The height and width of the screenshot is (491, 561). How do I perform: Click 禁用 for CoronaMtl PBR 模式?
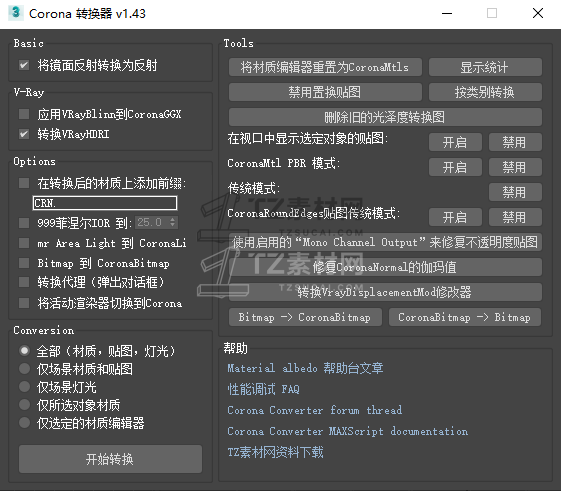point(515,167)
